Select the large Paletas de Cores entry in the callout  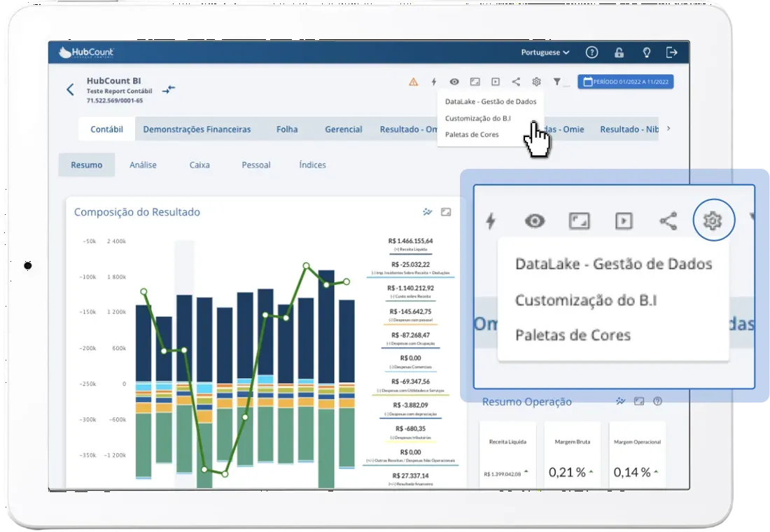pyautogui.click(x=573, y=335)
